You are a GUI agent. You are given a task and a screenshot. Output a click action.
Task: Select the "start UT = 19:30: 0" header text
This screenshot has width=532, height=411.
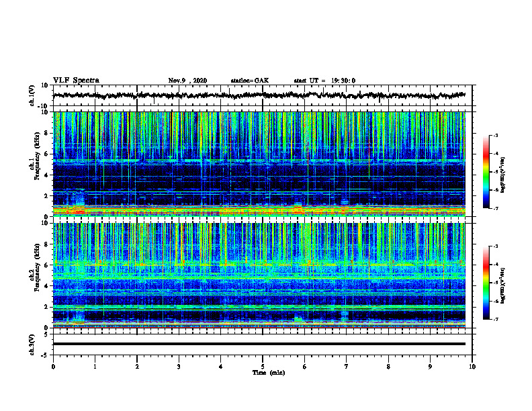(x=324, y=81)
